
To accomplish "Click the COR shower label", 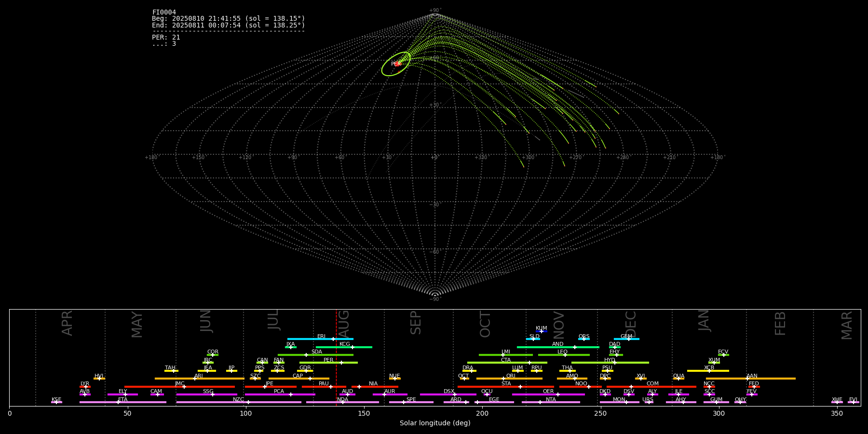I will (x=213, y=352).
